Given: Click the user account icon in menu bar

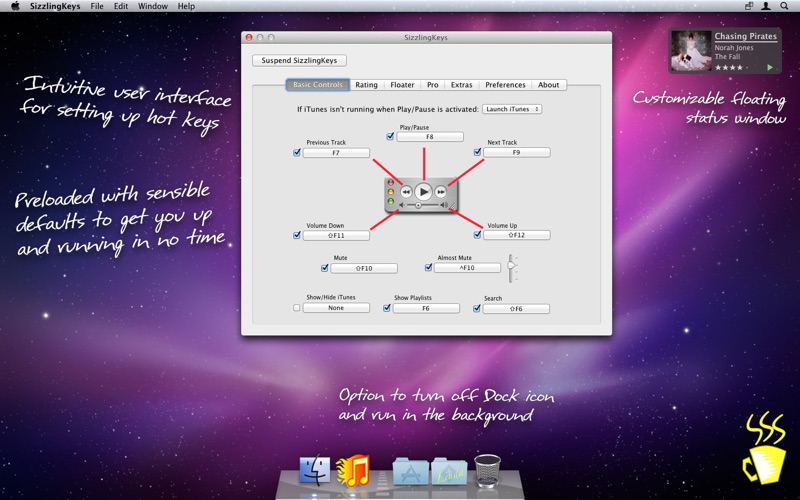Looking at the screenshot, I should [x=766, y=6].
